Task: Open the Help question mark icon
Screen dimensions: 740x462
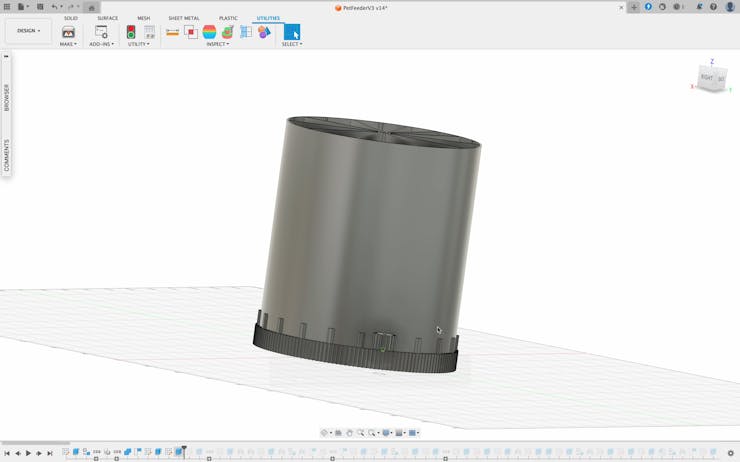Action: coord(714,7)
